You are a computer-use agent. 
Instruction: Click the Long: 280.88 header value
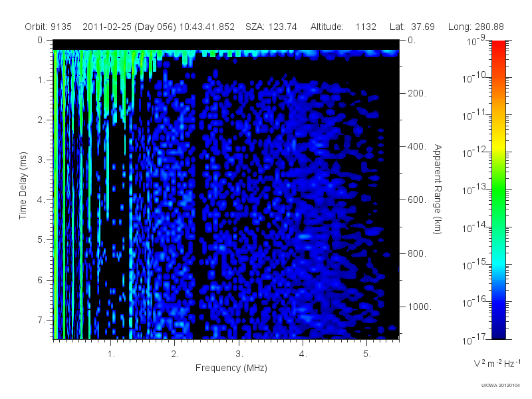point(476,27)
